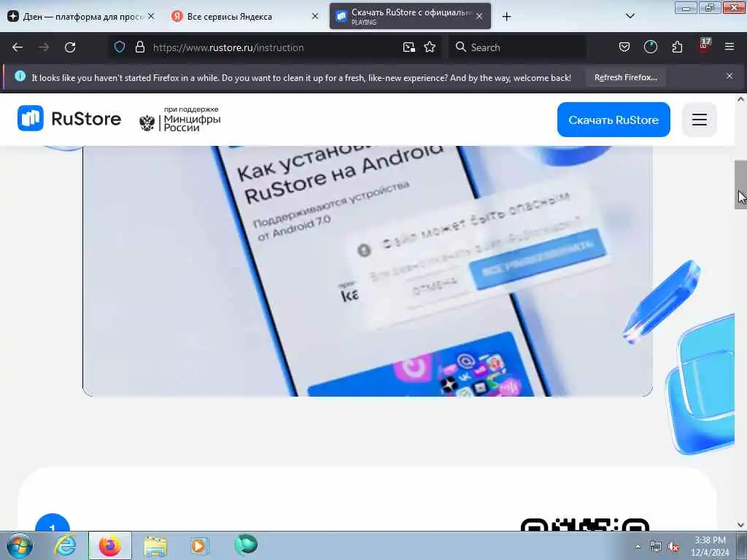Open a new tab
This screenshot has width=747, height=560.
click(506, 17)
